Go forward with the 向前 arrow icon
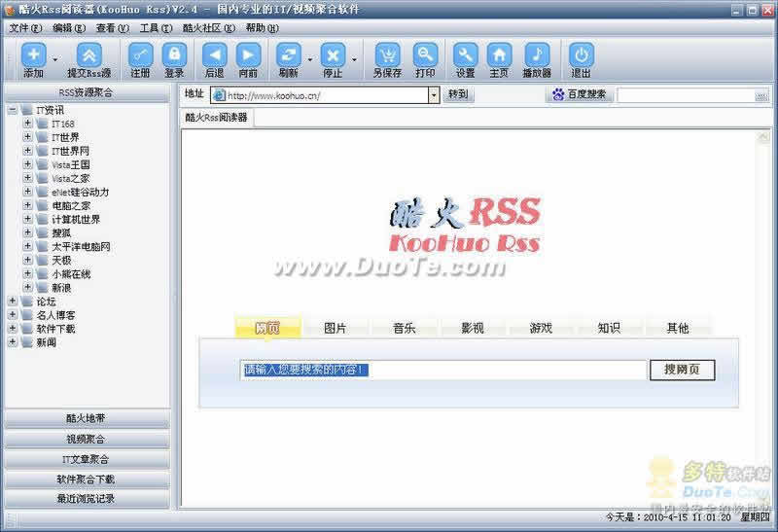This screenshot has width=778, height=532. tap(248, 54)
